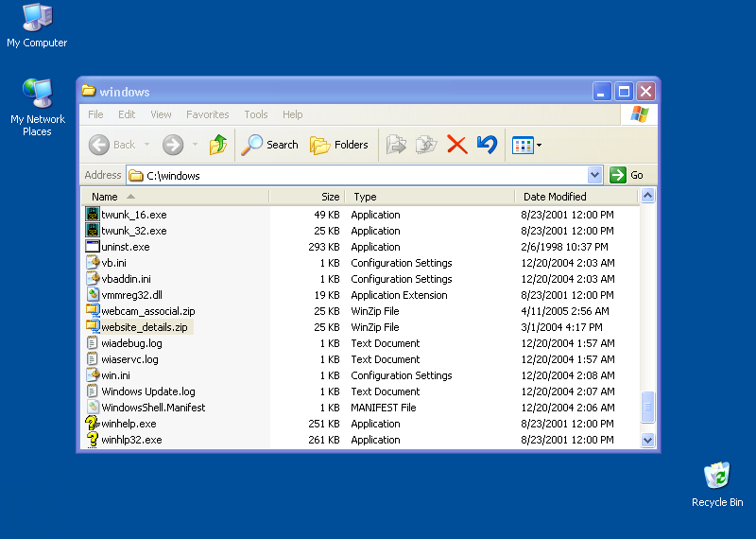Select the wiadebug.log file icon
The image size is (756, 539).
pos(93,342)
